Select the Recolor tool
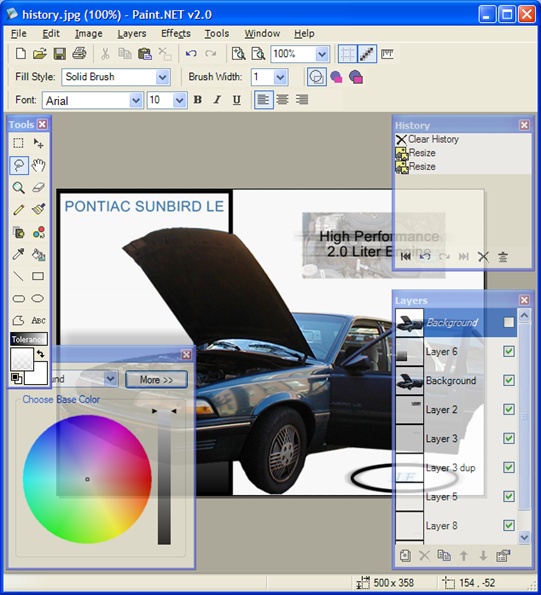The image size is (541, 595). pos(38,232)
